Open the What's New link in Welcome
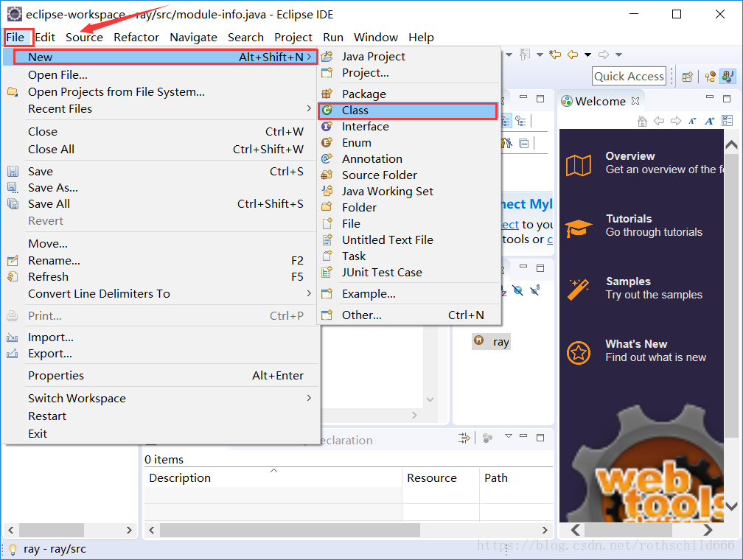This screenshot has height=560, width=743. (636, 344)
